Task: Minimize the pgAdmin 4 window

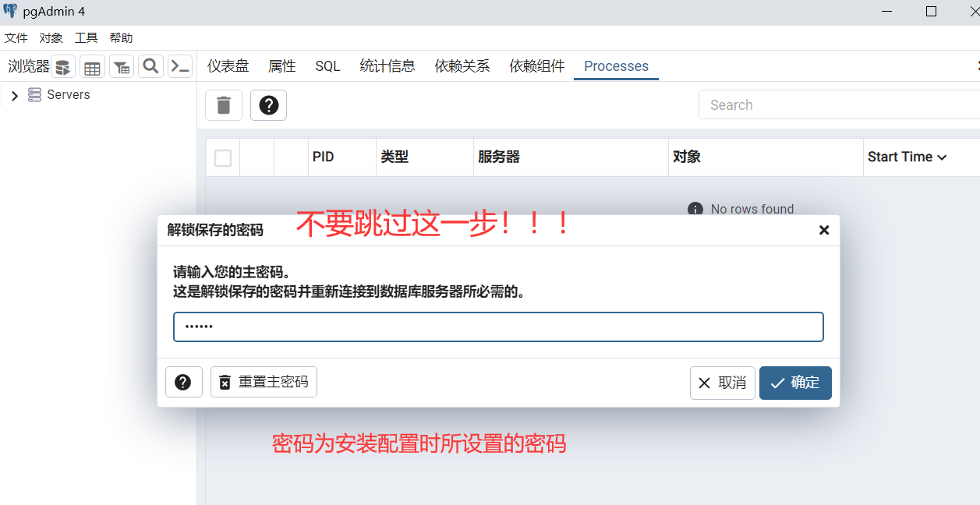Action: tap(888, 11)
